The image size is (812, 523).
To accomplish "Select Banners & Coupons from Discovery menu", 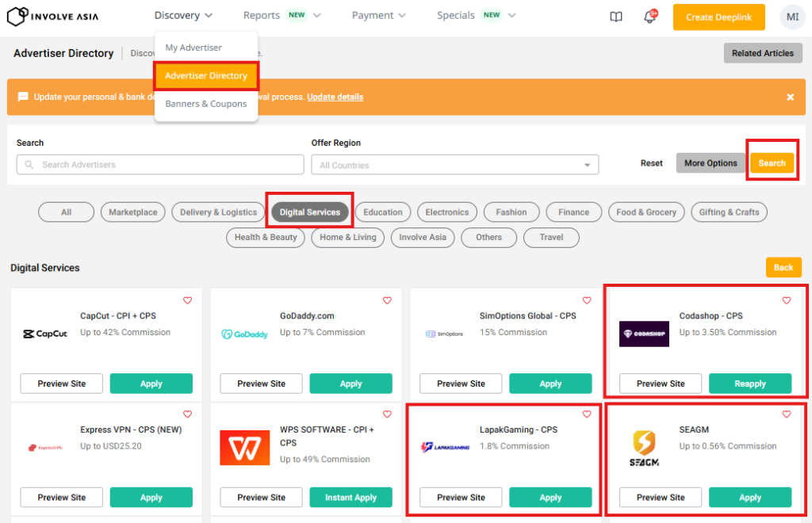I will 206,104.
